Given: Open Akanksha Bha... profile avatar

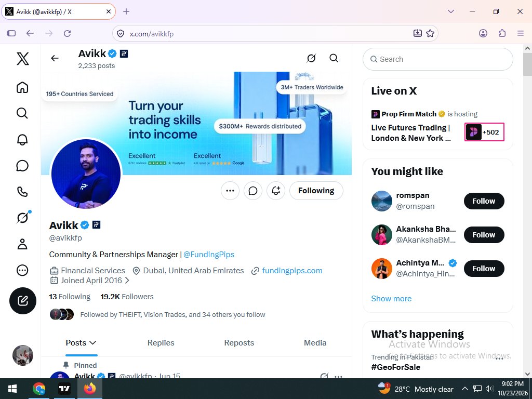Looking at the screenshot, I should 382,235.
